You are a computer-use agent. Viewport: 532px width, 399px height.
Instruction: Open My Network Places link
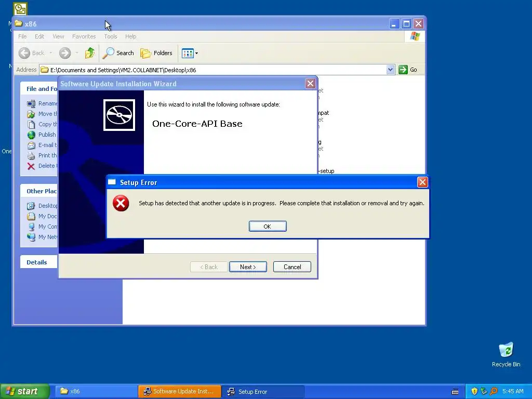pyautogui.click(x=42, y=237)
